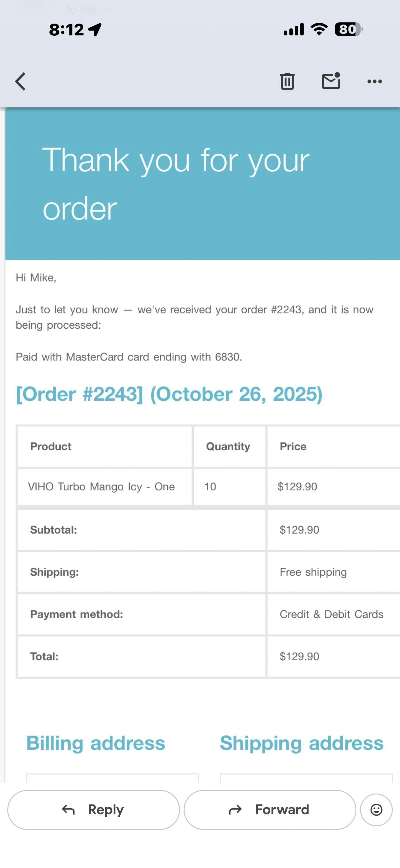Tap the Forward button
The image size is (400, 868).
click(x=269, y=810)
